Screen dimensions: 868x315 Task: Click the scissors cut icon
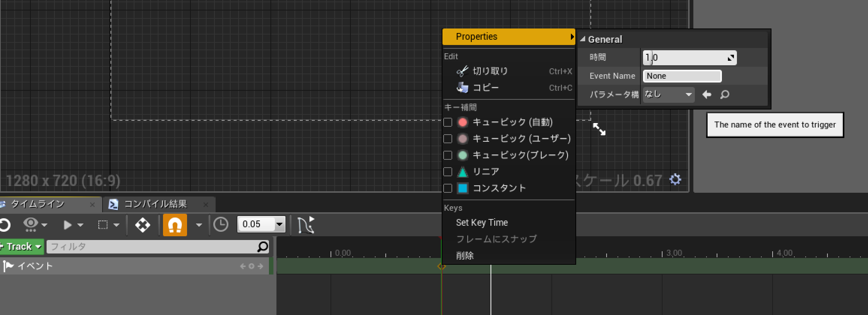tap(462, 71)
